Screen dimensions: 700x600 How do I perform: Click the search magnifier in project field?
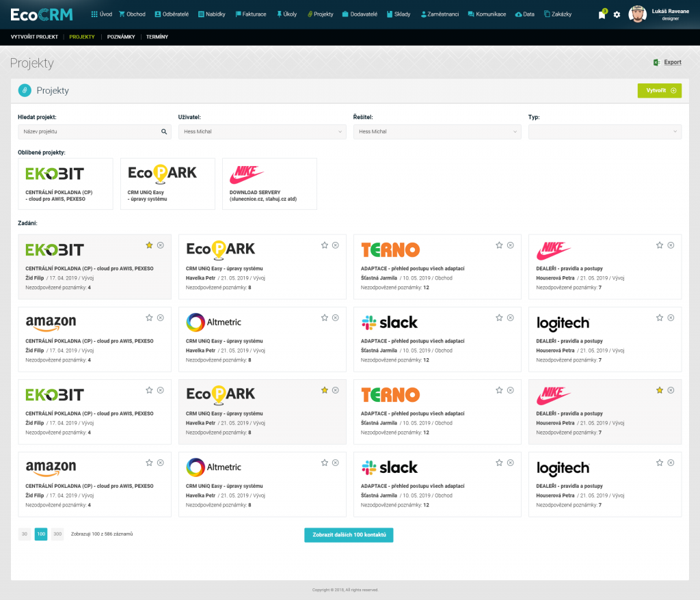click(x=164, y=132)
